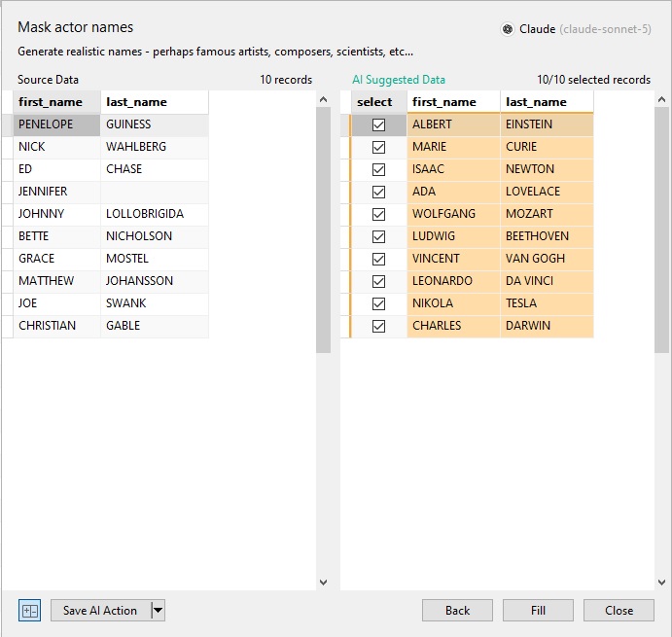Select the NICHOLSON source cell
Image resolution: width=672 pixels, height=637 pixels.
point(155,236)
